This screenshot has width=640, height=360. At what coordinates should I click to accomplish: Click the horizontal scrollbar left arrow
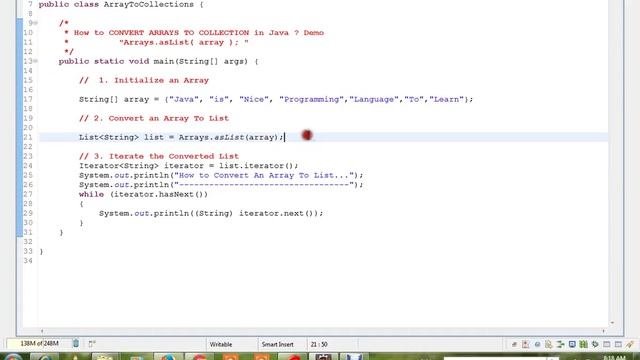click(42, 331)
